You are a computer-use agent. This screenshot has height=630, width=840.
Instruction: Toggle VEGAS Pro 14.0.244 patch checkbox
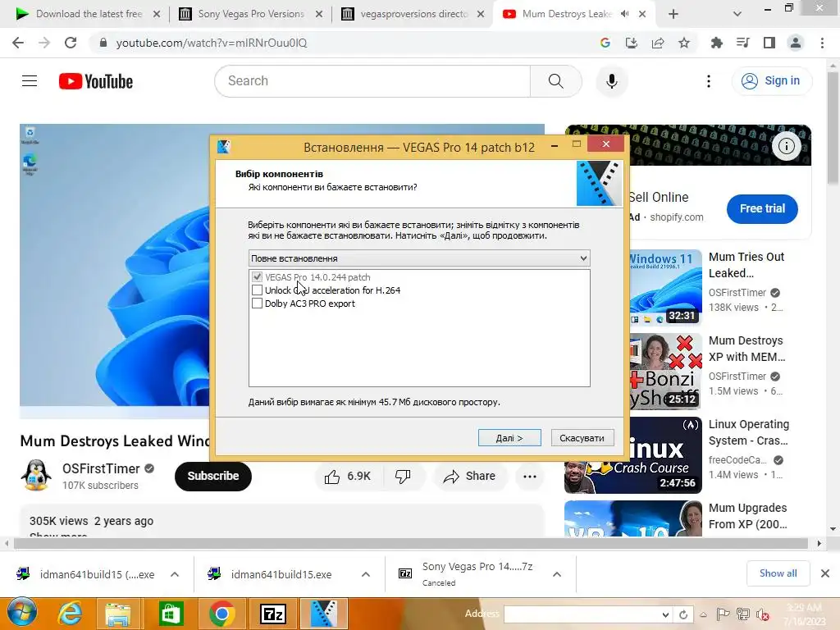(257, 277)
